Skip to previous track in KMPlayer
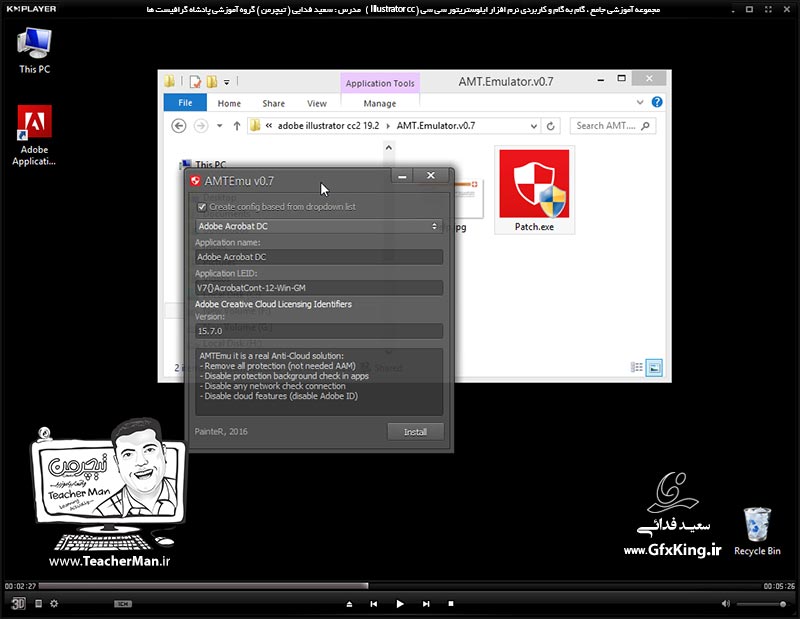The image size is (800, 619). coord(373,604)
